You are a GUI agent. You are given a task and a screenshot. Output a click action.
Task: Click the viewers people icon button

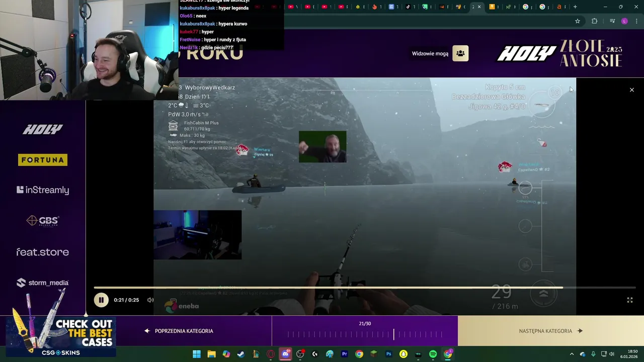tap(460, 53)
